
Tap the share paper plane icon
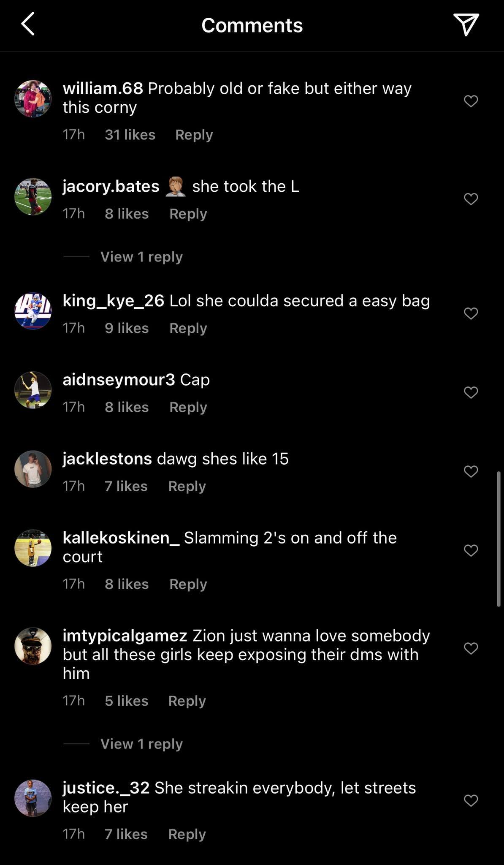click(x=466, y=24)
